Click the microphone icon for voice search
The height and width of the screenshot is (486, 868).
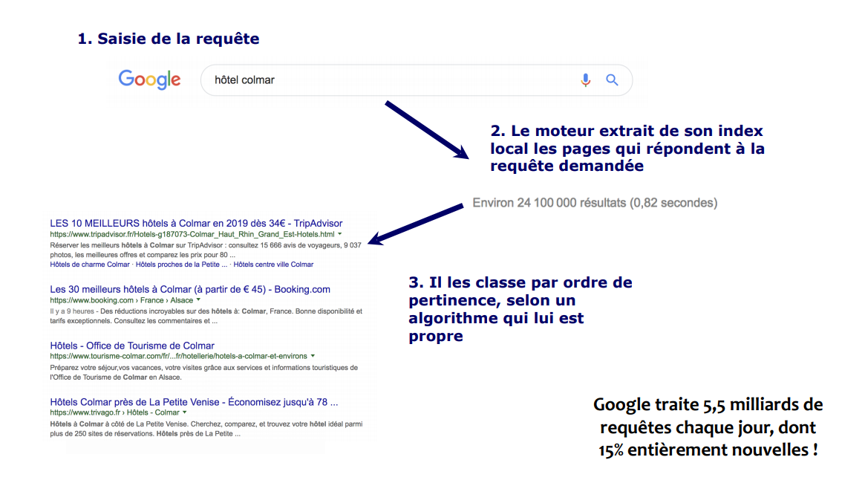click(586, 80)
